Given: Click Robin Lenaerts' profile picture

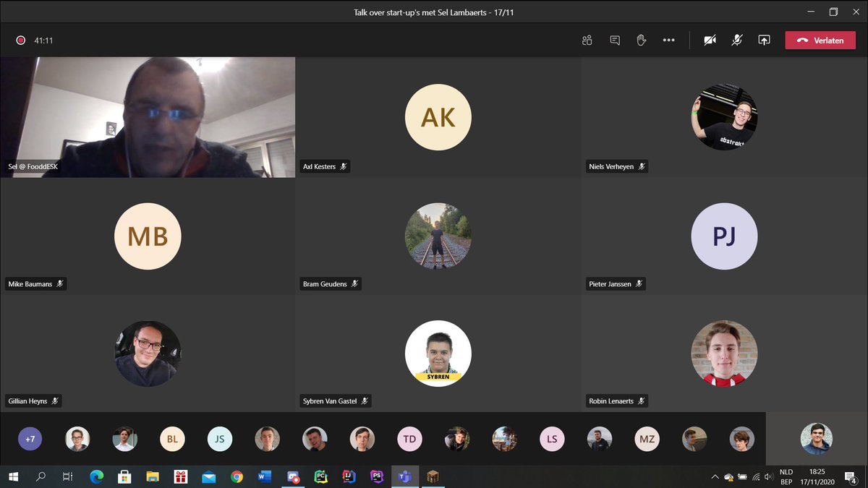Looking at the screenshot, I should point(724,354).
